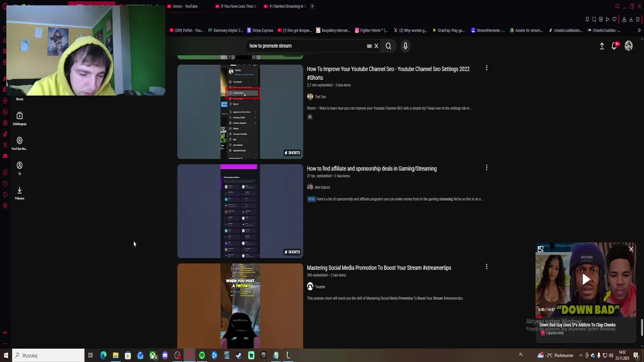Start voice search with the microphone icon
Screen dimensions: 644x362
[x=405, y=46]
